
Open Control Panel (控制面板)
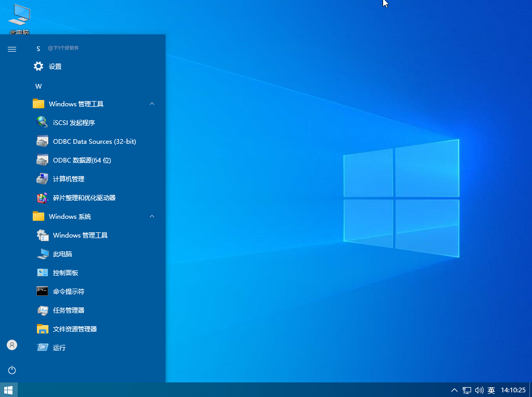(x=65, y=272)
